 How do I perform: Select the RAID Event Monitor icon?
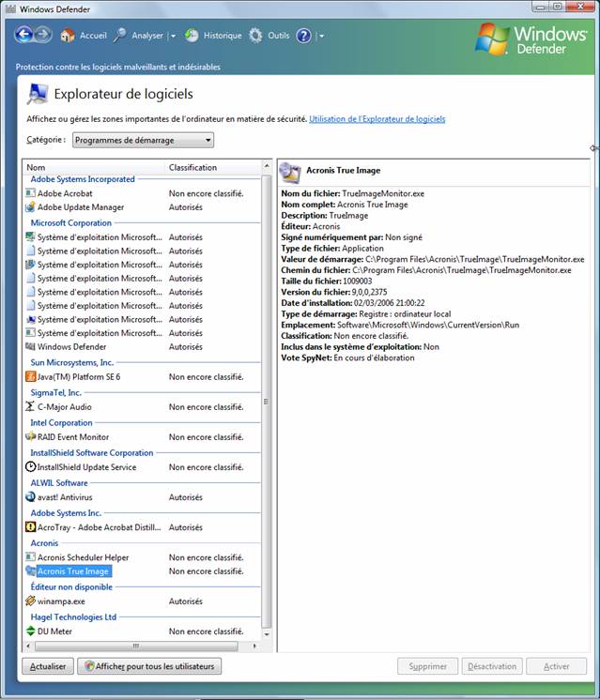click(x=30, y=436)
